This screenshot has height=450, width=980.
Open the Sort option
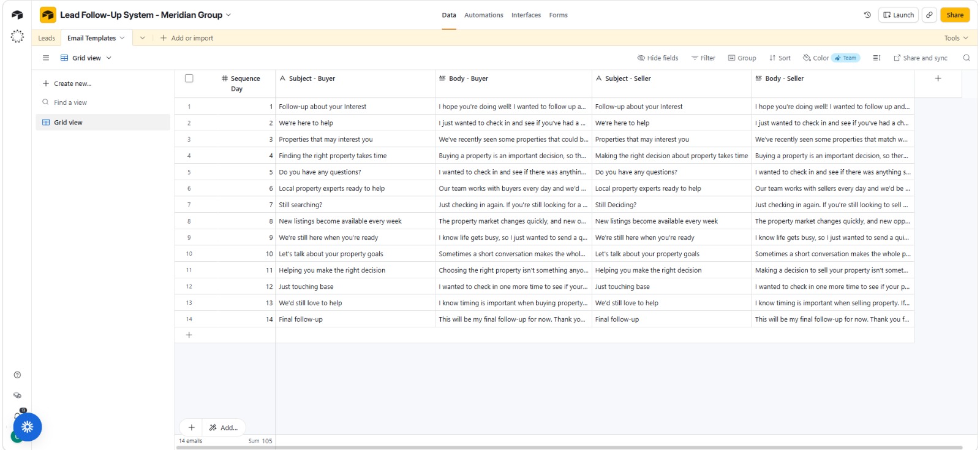pyautogui.click(x=780, y=58)
